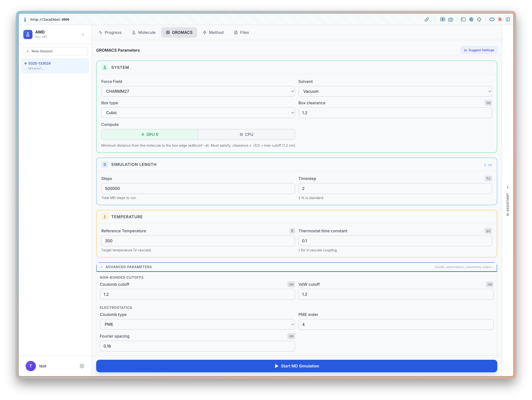
Task: Open the terminal console icon
Action: (463, 19)
